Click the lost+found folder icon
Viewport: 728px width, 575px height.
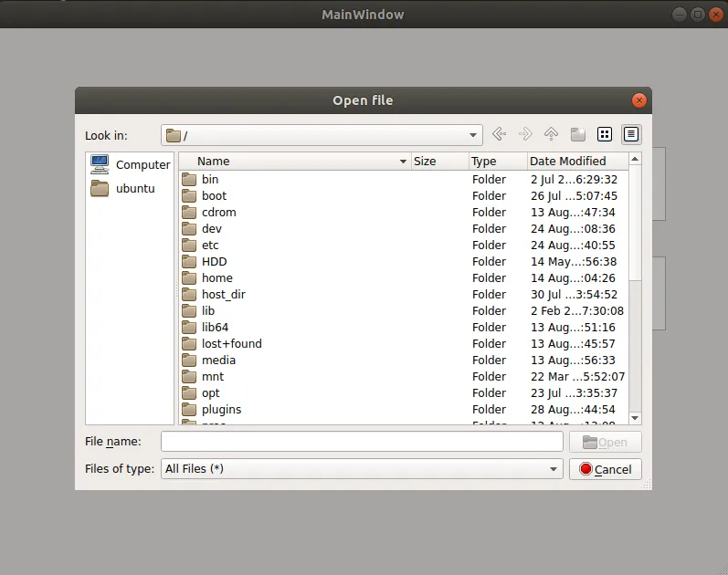[x=189, y=344]
